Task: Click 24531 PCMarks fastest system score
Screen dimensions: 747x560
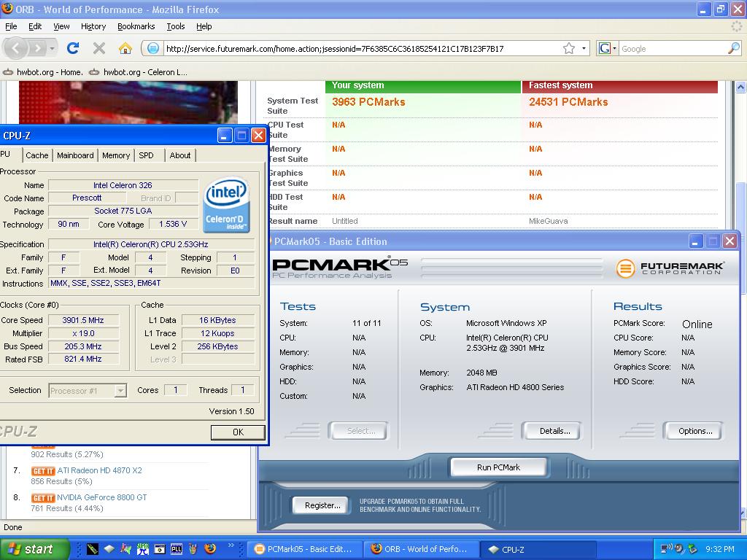Action: 568,102
